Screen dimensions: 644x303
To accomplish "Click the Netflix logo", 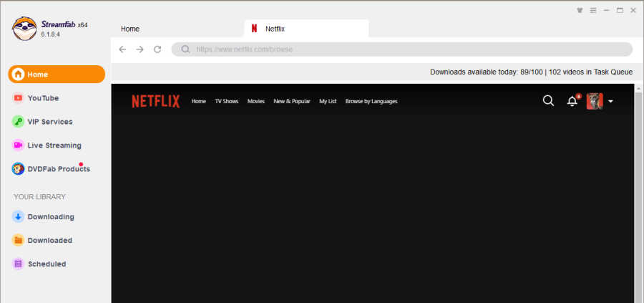I will 156,101.
